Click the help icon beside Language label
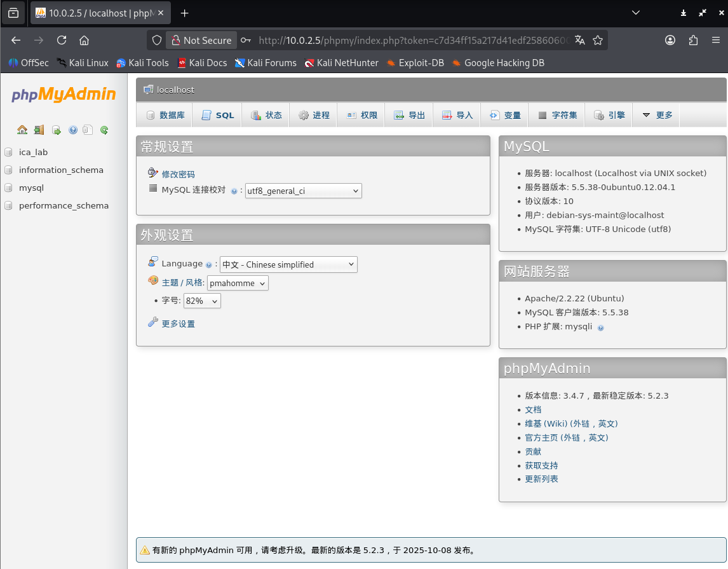 coord(208,264)
